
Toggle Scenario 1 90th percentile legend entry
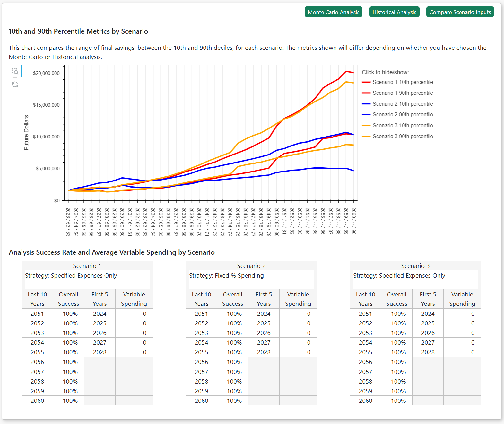pos(403,93)
